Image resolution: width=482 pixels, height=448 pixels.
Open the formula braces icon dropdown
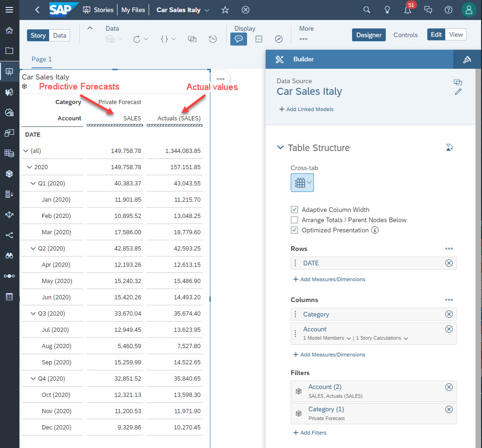pos(168,39)
